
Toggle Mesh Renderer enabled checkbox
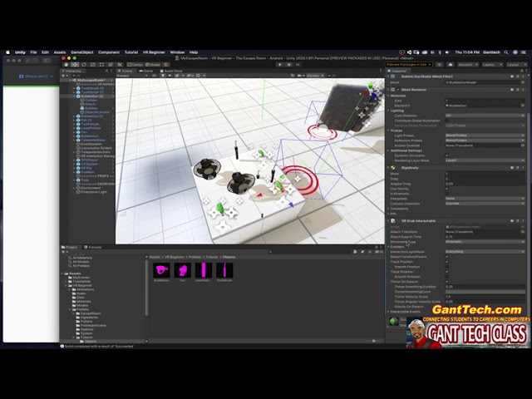(x=398, y=90)
